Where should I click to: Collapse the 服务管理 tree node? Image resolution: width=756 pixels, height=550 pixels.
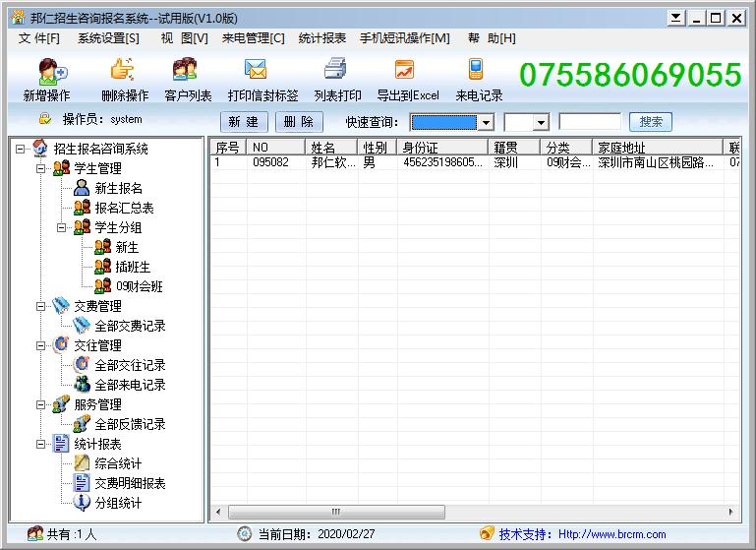(41, 404)
